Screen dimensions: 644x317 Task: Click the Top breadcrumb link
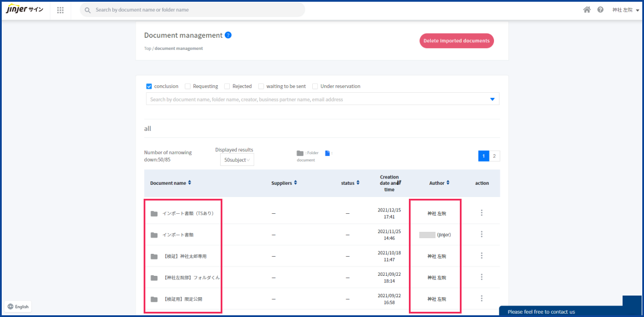pos(147,49)
